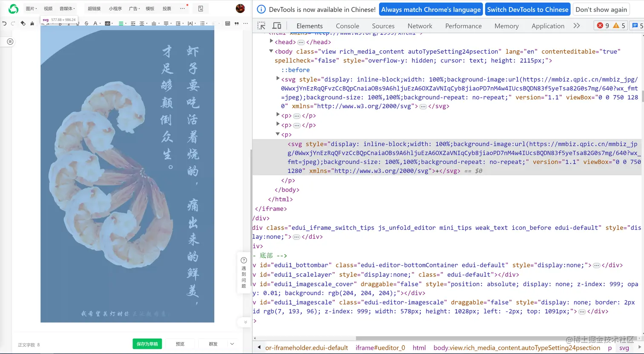Insert a mini program with 小程序

[115, 9]
